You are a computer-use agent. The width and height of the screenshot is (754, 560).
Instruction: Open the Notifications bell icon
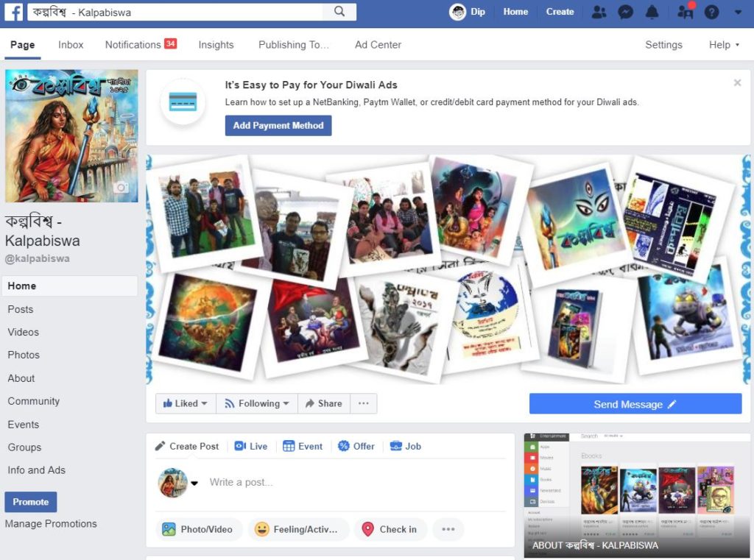(652, 12)
